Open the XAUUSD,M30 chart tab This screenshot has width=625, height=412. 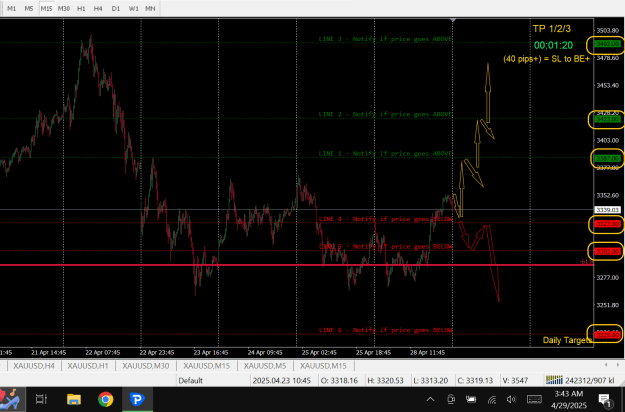pos(145,366)
